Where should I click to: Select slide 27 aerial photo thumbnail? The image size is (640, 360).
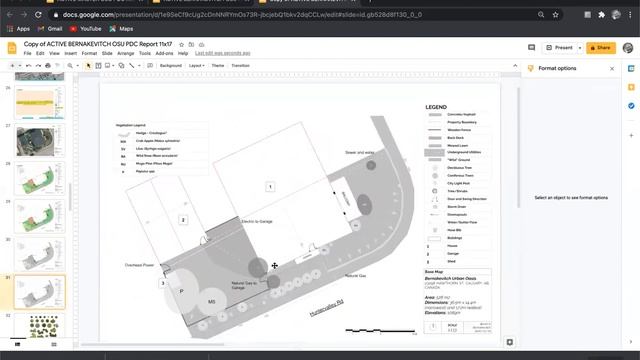click(x=40, y=140)
